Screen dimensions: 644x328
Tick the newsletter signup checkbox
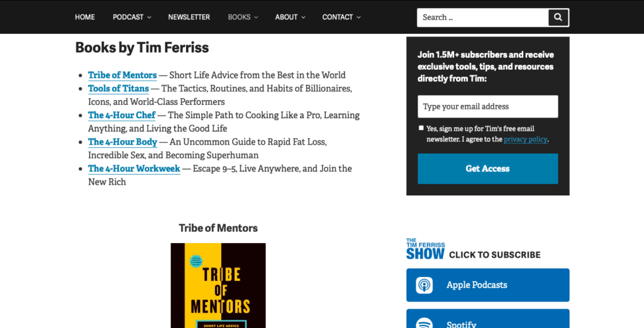(421, 128)
